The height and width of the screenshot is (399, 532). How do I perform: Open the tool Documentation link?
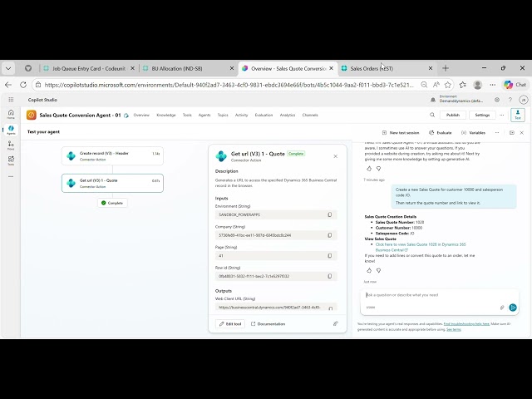268,323
